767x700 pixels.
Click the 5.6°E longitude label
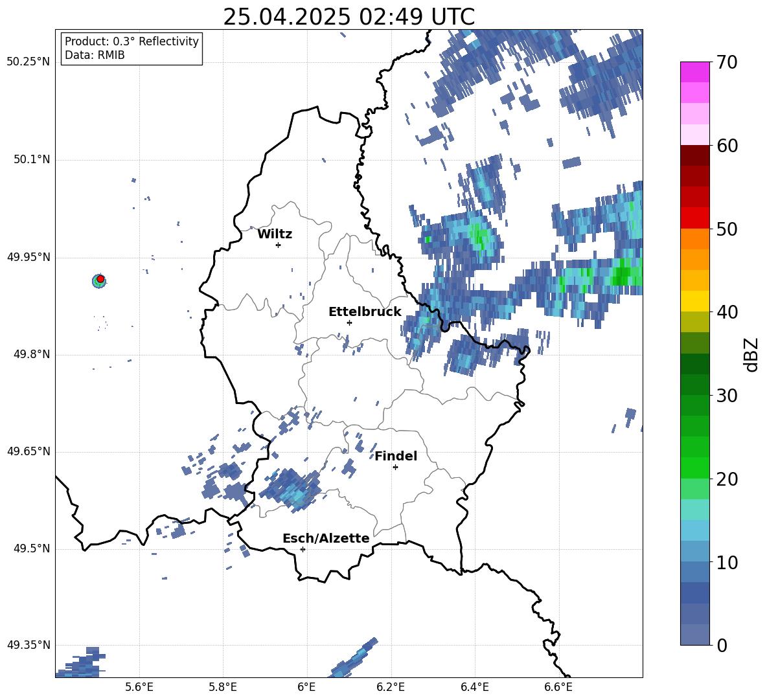(139, 687)
